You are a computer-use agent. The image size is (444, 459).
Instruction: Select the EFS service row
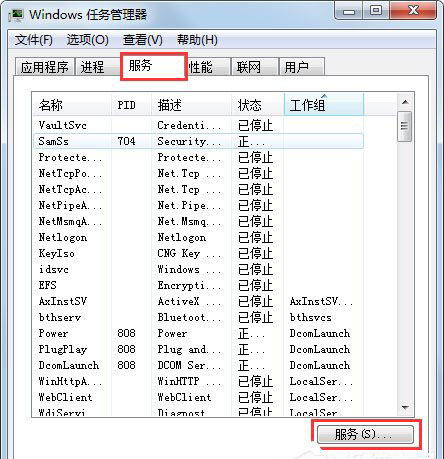tap(198, 286)
